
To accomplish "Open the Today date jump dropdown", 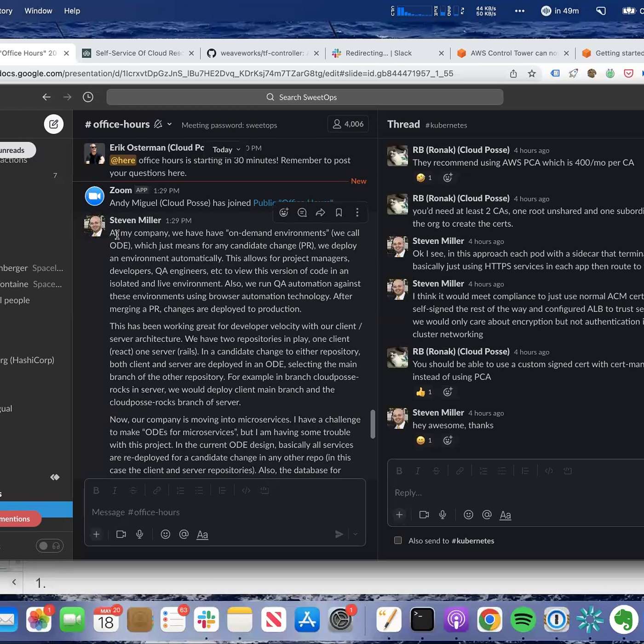I will click(x=226, y=149).
